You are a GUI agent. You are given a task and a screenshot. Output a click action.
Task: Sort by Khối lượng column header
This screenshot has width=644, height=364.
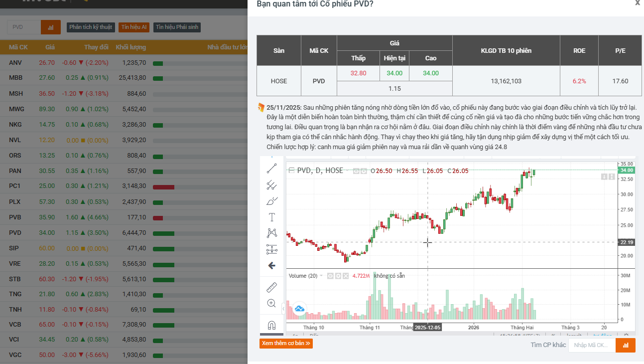pyautogui.click(x=131, y=47)
